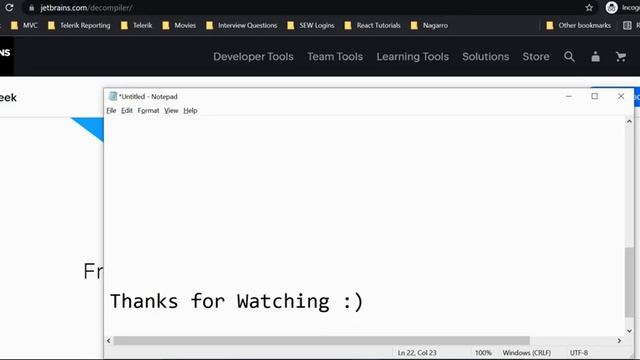The width and height of the screenshot is (640, 360).
Task: Click the Notepad vertical scrollbar thumb
Action: click(x=629, y=282)
